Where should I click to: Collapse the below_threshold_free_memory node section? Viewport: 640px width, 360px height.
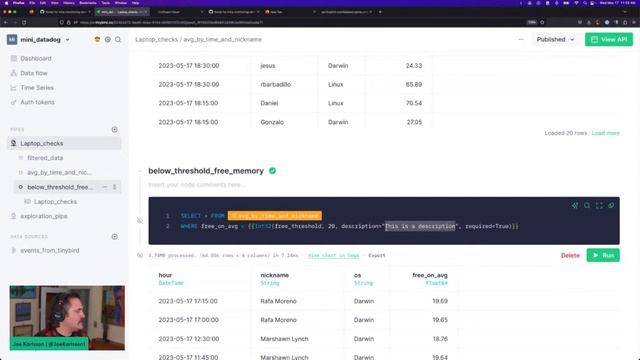coord(140,171)
